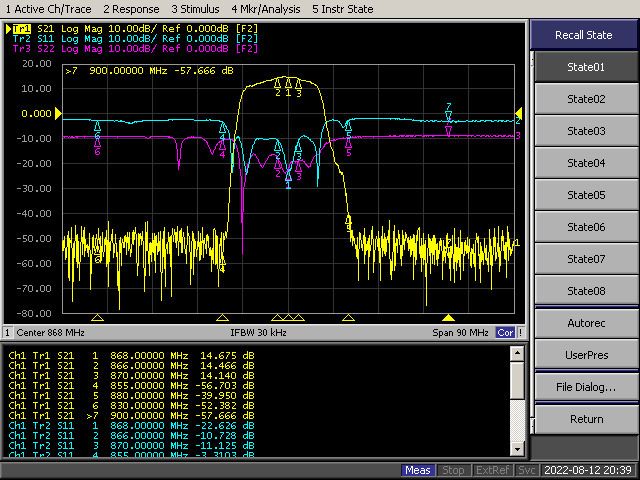Recall State02
This screenshot has height=480, width=640.
[586, 99]
